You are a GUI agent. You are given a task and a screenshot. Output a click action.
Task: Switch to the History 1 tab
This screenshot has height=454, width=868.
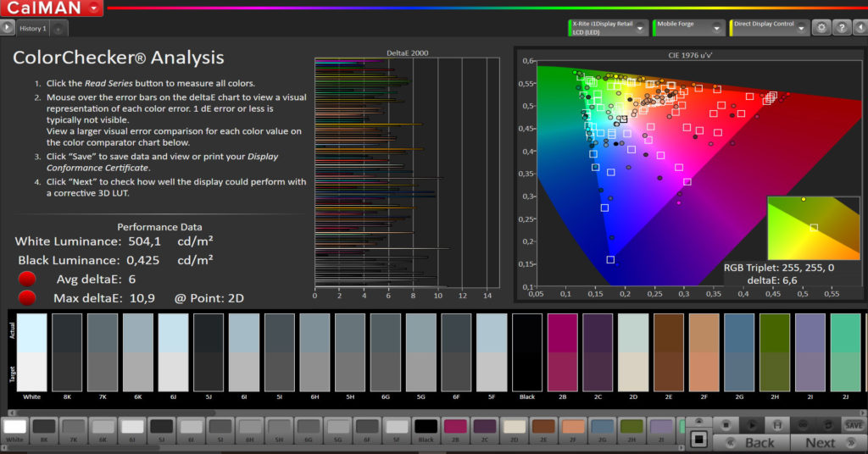pyautogui.click(x=33, y=29)
